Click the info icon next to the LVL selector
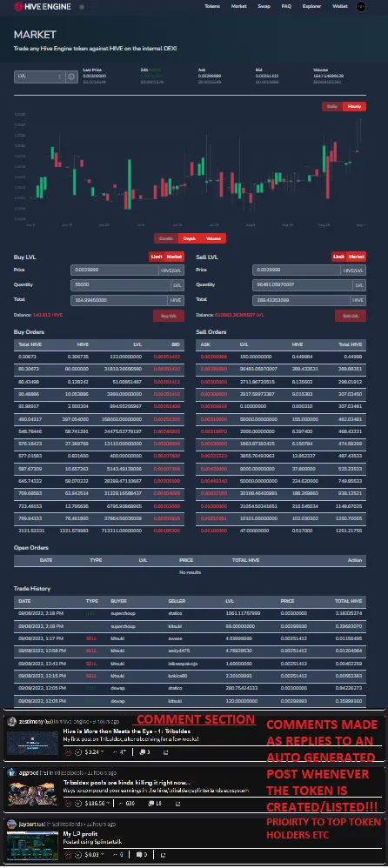The width and height of the screenshot is (388, 868). [x=71, y=77]
